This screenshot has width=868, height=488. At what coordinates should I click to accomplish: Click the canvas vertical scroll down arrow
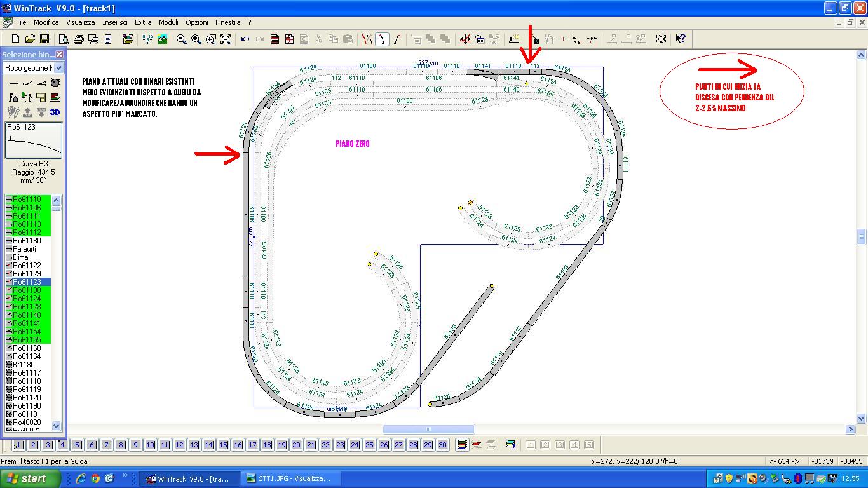pyautogui.click(x=862, y=418)
